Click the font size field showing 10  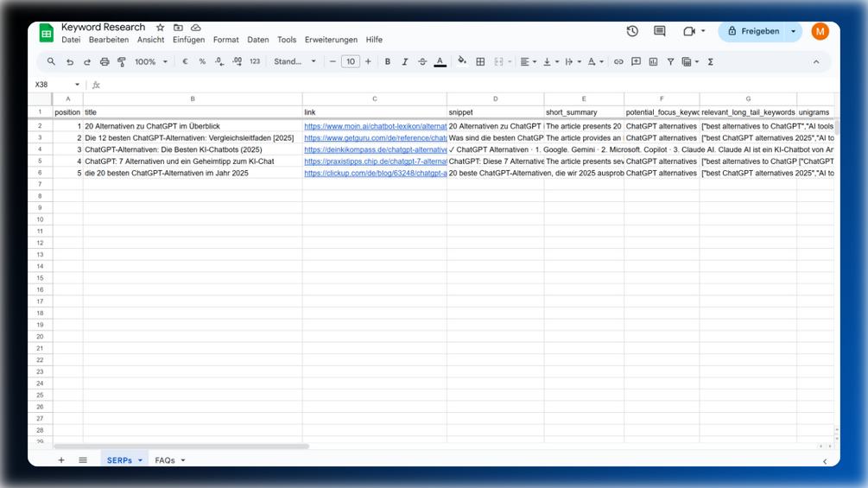pos(351,62)
